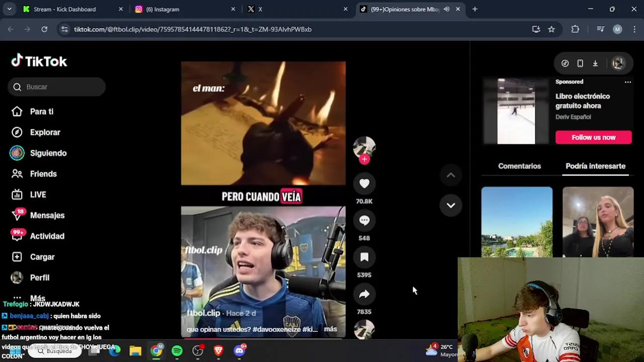Click the site info icon in address bar

click(64, 29)
